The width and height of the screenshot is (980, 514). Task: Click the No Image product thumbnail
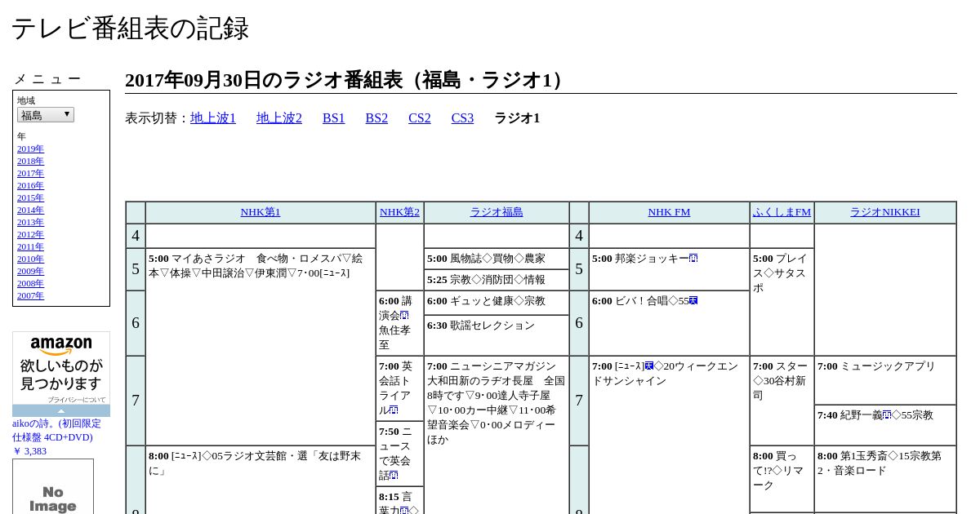pyautogui.click(x=53, y=486)
